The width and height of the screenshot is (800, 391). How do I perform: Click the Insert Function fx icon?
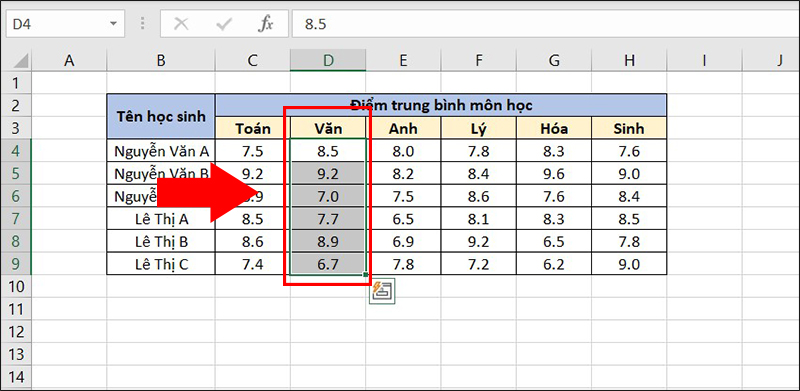coord(265,23)
